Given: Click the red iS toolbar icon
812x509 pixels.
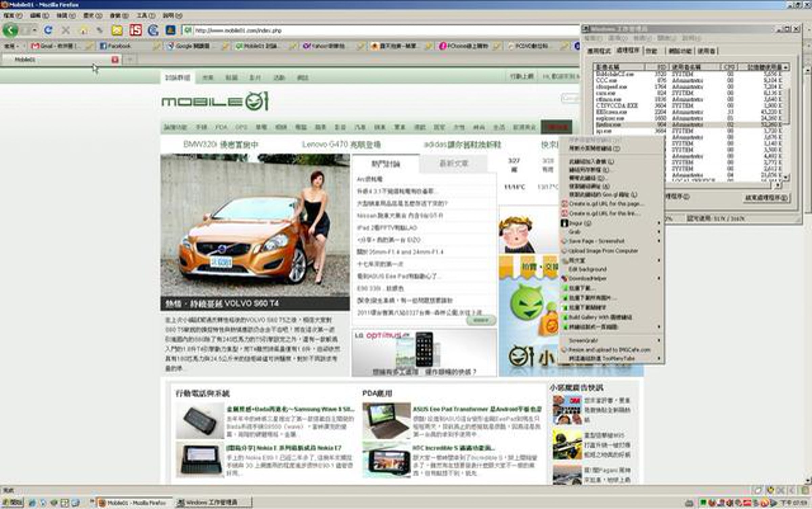Looking at the screenshot, I should [135, 30].
